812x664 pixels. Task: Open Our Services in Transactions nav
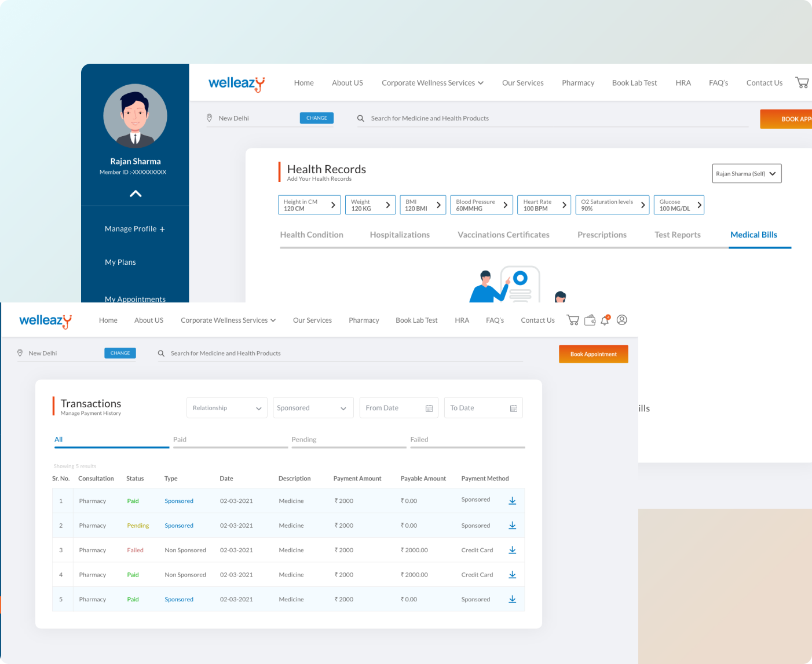pyautogui.click(x=312, y=320)
